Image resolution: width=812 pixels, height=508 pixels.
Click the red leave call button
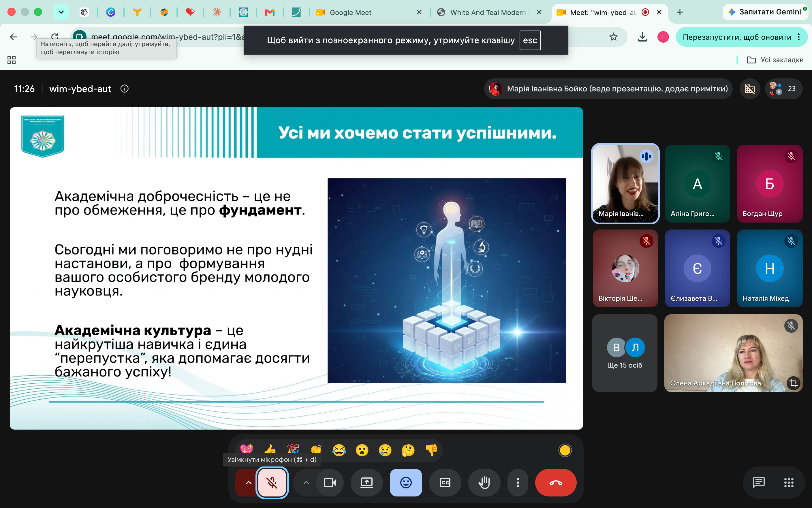[x=556, y=482]
